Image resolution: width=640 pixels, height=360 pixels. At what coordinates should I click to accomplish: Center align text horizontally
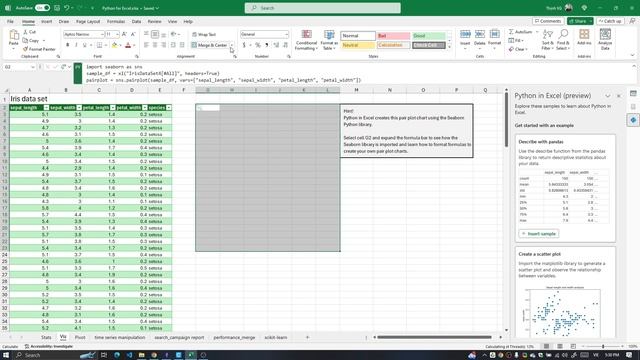155,45
